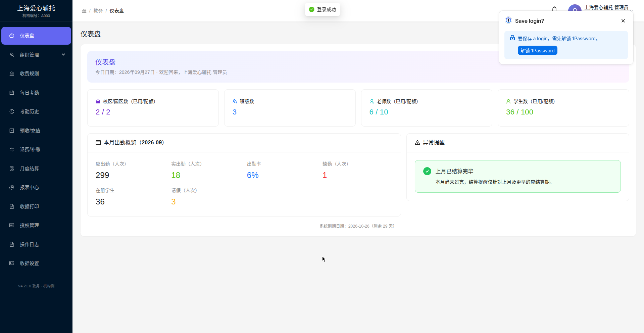The width and height of the screenshot is (644, 333).
Task: Click the 上海爱心辅托 logo title in sidebar
Action: click(36, 8)
